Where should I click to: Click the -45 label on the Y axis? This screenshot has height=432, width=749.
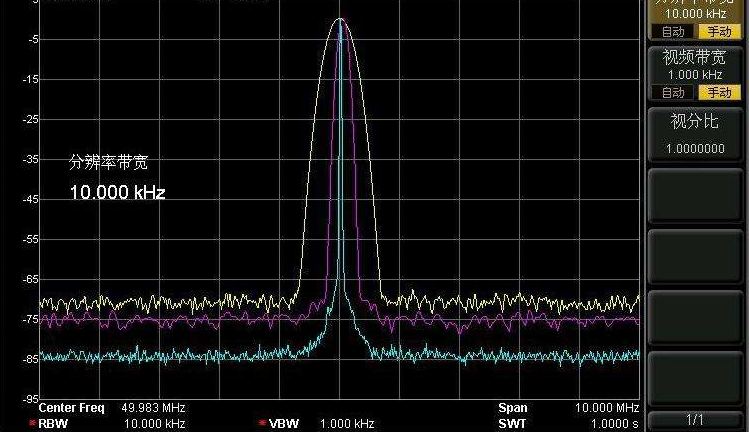pyautogui.click(x=32, y=199)
